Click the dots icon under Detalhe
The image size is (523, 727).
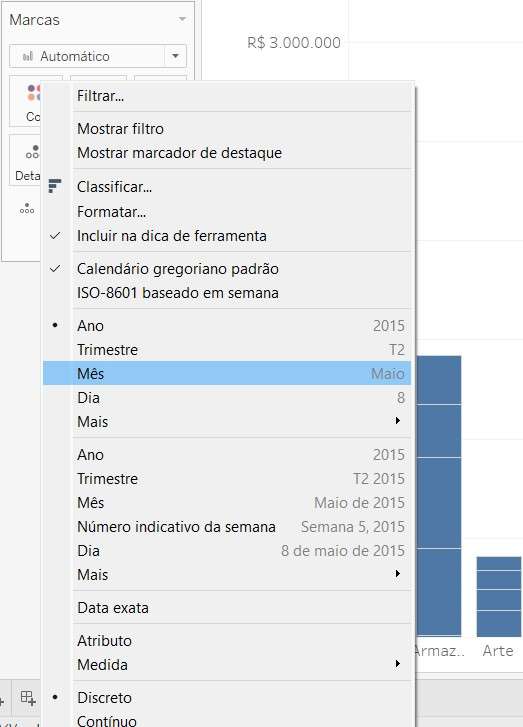[27, 209]
